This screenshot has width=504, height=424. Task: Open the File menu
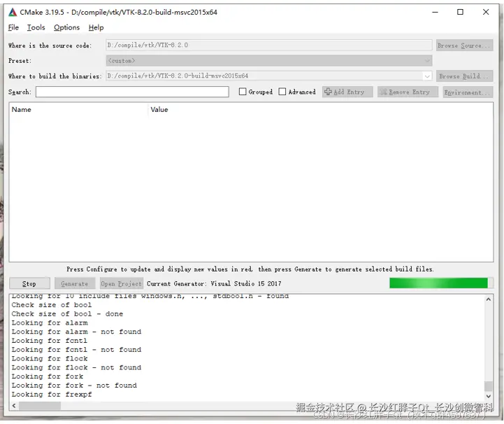click(x=13, y=28)
